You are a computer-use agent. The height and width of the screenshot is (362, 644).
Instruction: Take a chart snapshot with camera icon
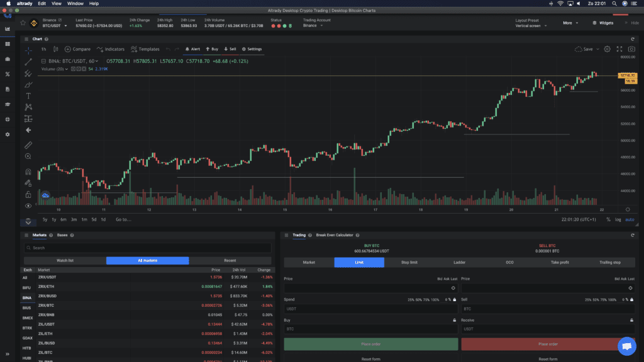click(631, 49)
